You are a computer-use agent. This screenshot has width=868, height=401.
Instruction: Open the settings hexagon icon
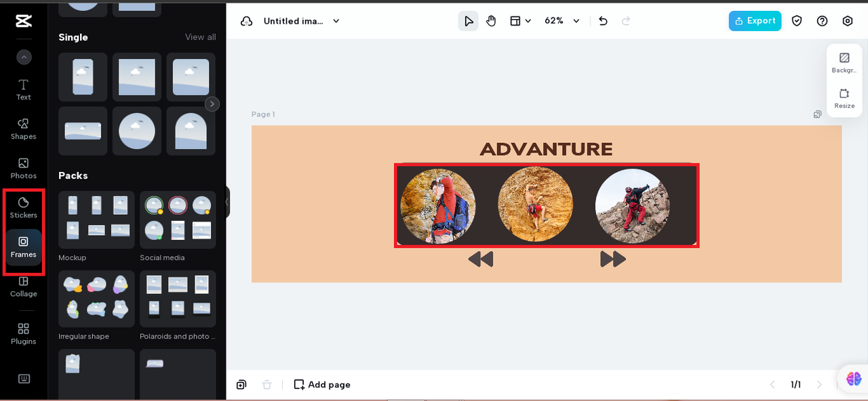(x=848, y=21)
